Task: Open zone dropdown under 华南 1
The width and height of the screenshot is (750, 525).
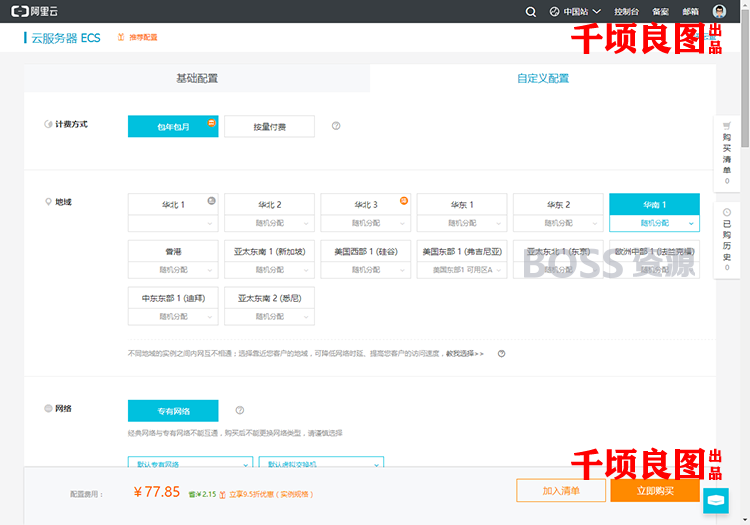Action: tap(654, 223)
